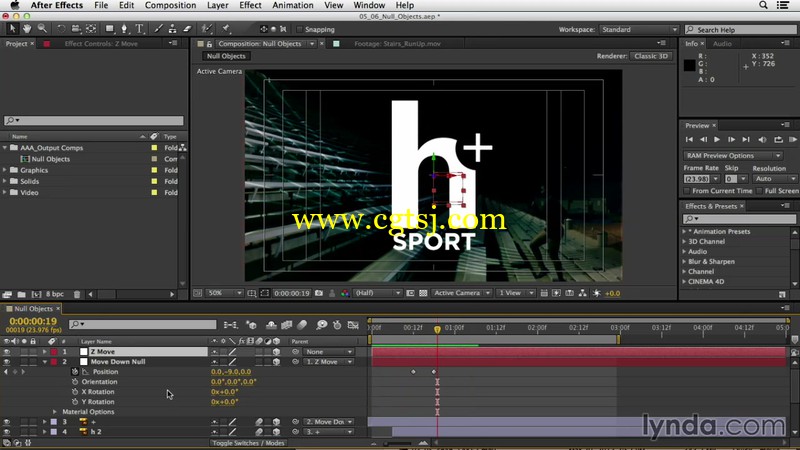This screenshot has height=450, width=800.
Task: Open the composition mini-flowchart in timeline
Action: (231, 324)
